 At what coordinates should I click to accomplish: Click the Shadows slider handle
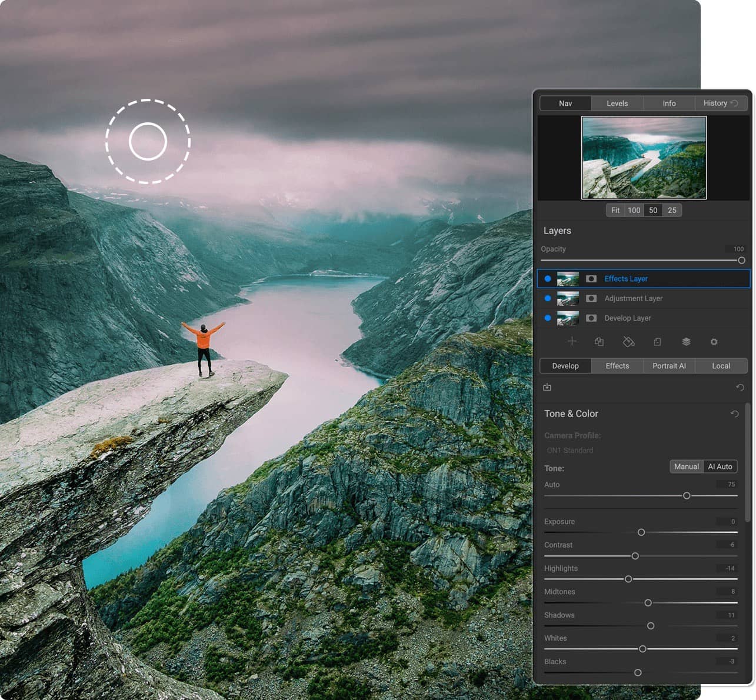[651, 626]
